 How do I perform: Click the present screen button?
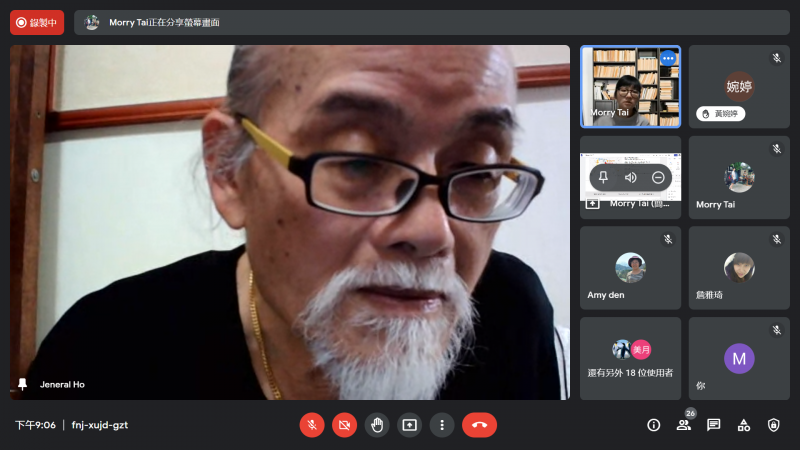409,425
